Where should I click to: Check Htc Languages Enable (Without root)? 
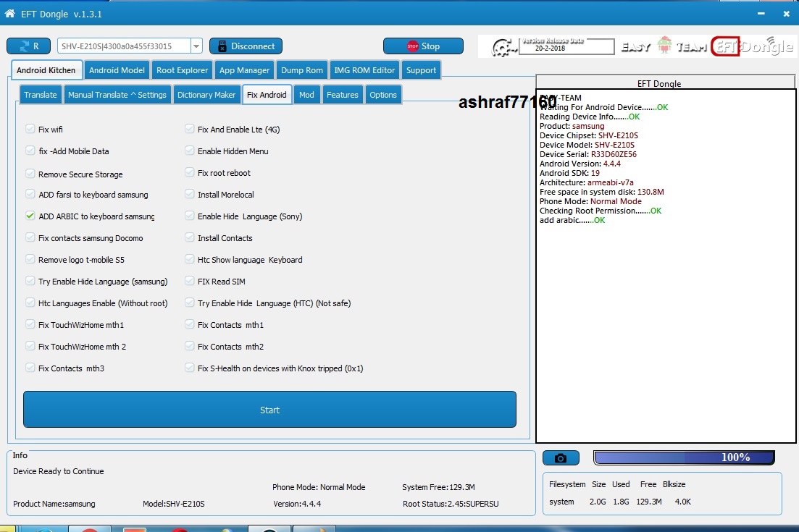coord(30,303)
